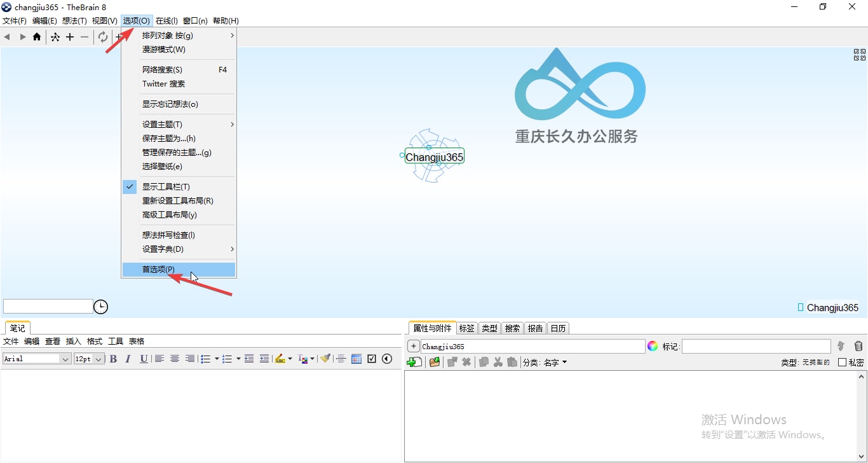Apply bold formatting in notes toolbar
Screen dimensions: 868x463
click(113, 359)
